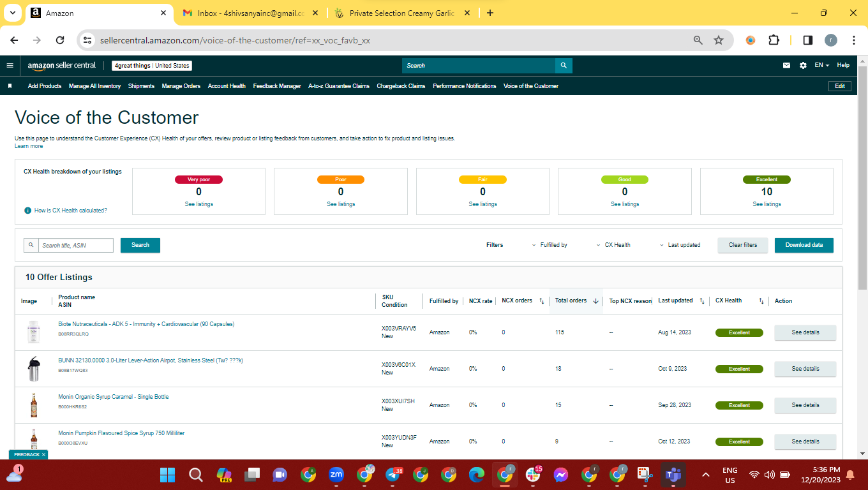Open the mail messages icon

tap(787, 65)
